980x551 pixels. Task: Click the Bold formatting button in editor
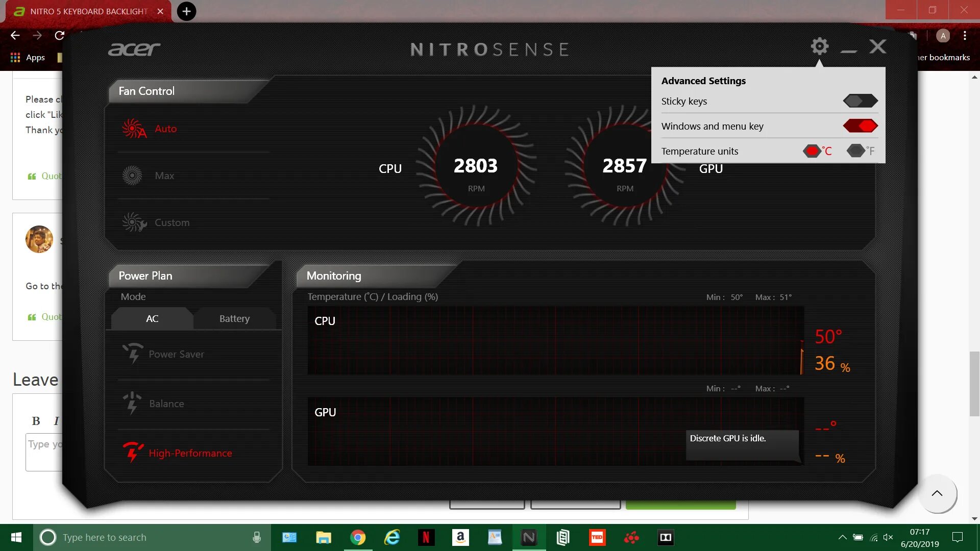36,421
